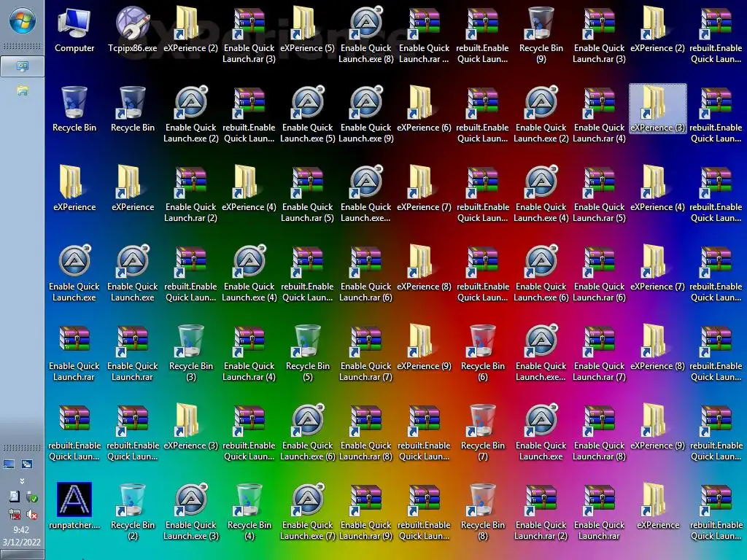Select eXPerience folder without shortcut arrow

click(74, 190)
